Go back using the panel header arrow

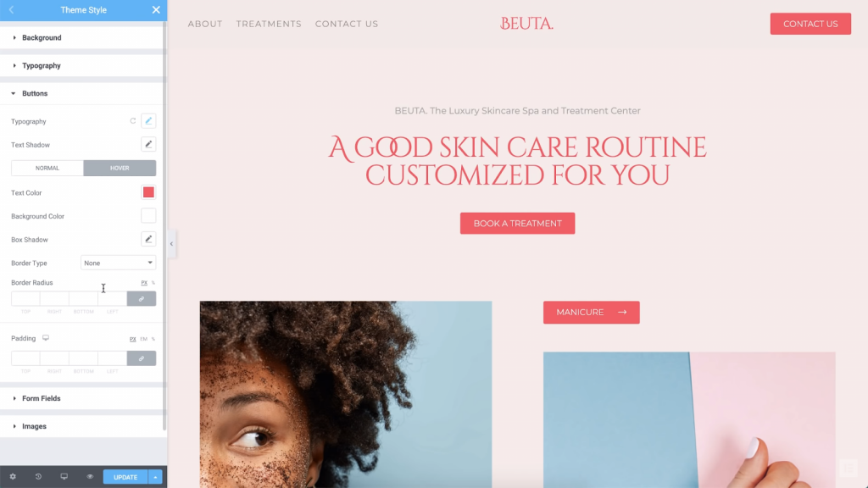click(11, 10)
